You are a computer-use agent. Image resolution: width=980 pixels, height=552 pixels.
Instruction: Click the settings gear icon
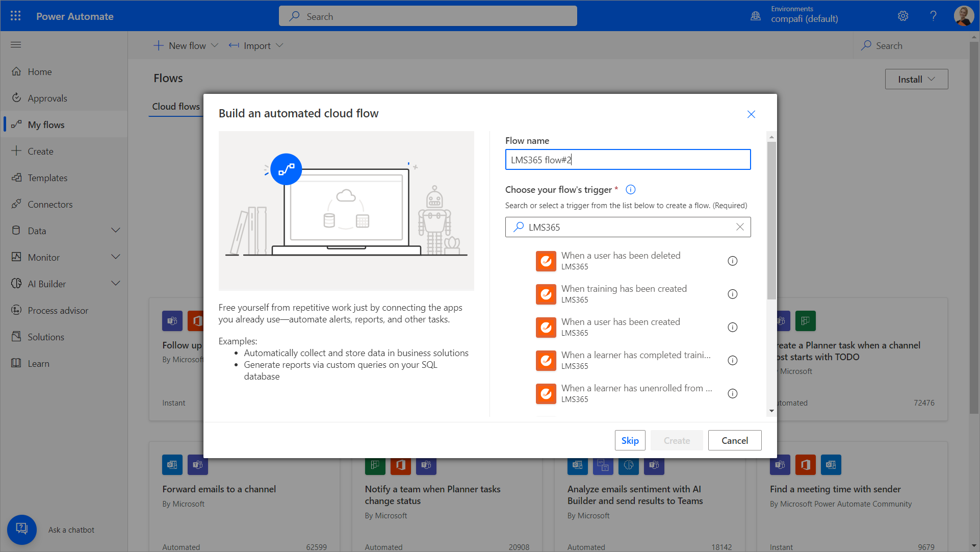tap(903, 16)
